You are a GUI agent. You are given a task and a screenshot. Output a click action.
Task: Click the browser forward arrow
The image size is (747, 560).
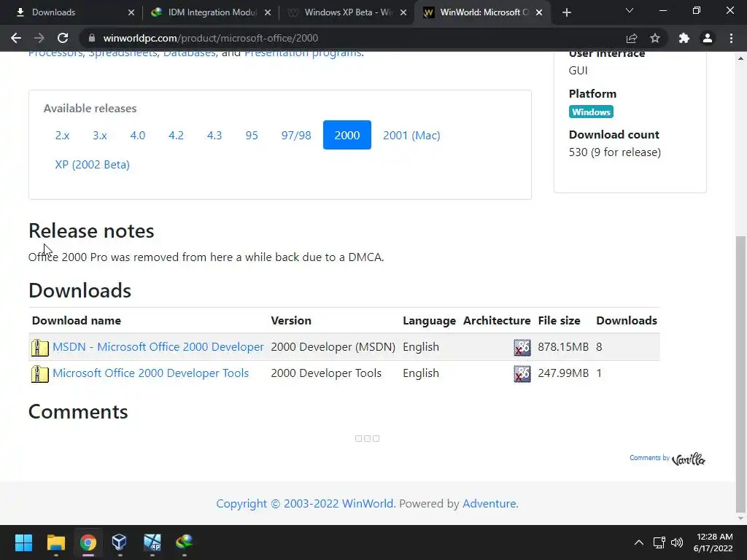point(39,38)
